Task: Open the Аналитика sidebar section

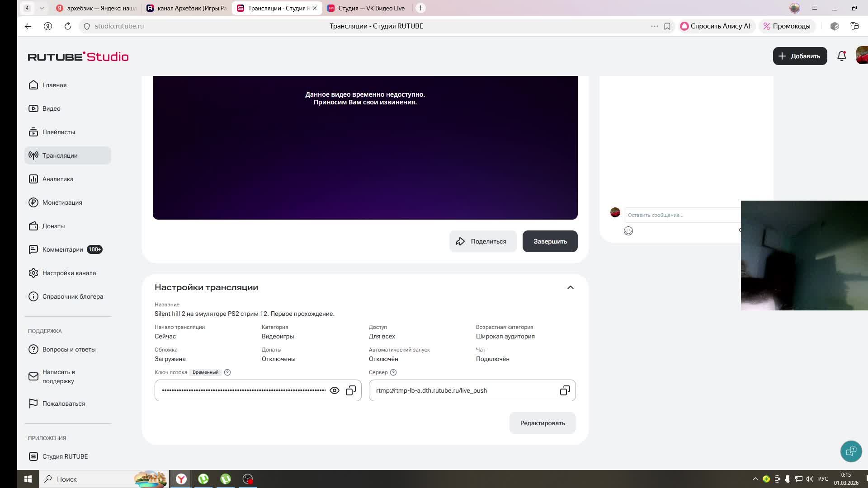Action: [x=58, y=179]
